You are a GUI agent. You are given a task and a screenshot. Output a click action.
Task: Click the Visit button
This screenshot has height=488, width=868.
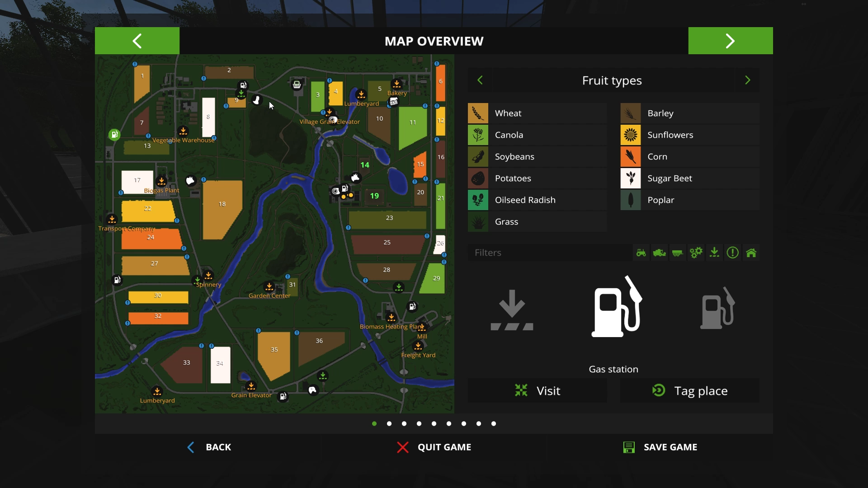[537, 390]
